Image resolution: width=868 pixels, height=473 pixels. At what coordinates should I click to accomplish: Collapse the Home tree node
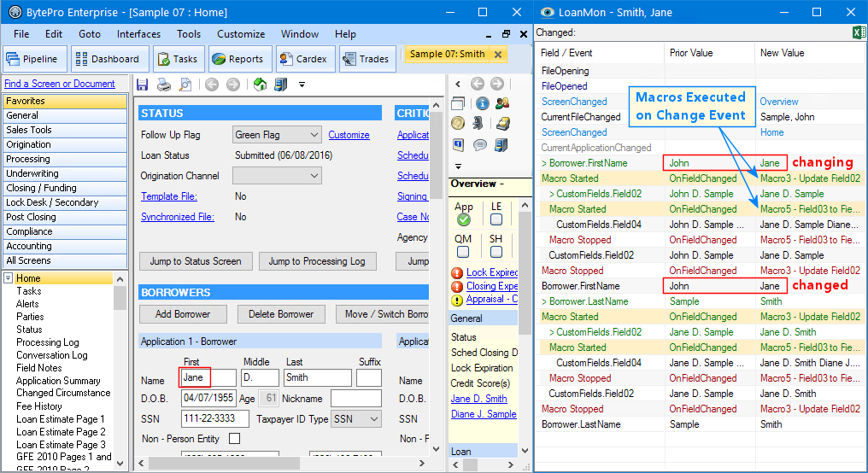click(x=9, y=277)
